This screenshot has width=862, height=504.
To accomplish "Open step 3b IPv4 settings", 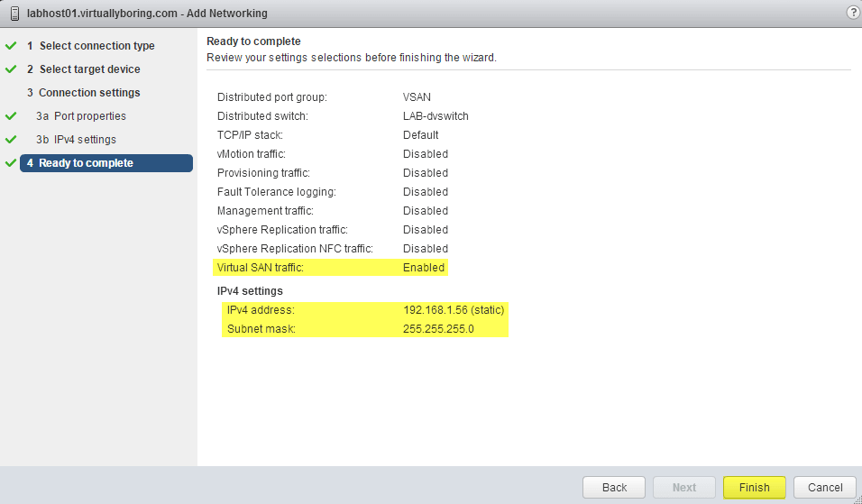I will click(x=76, y=140).
